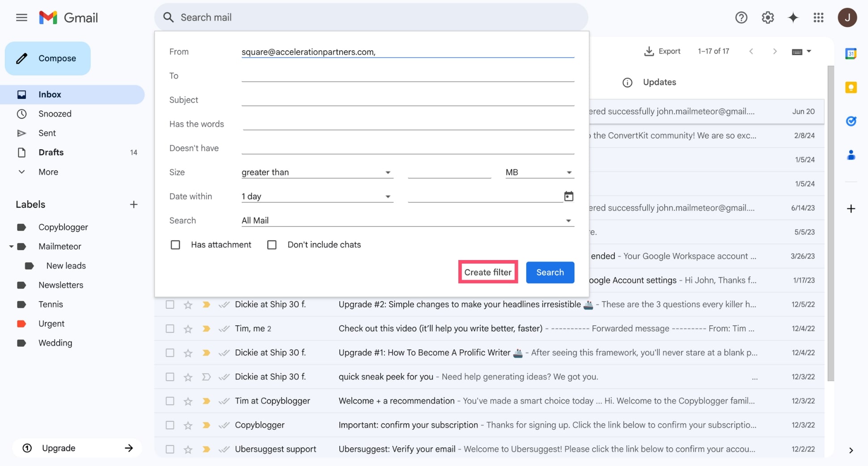The image size is (868, 466).
Task: Open the red Urgent label
Action: [51, 324]
